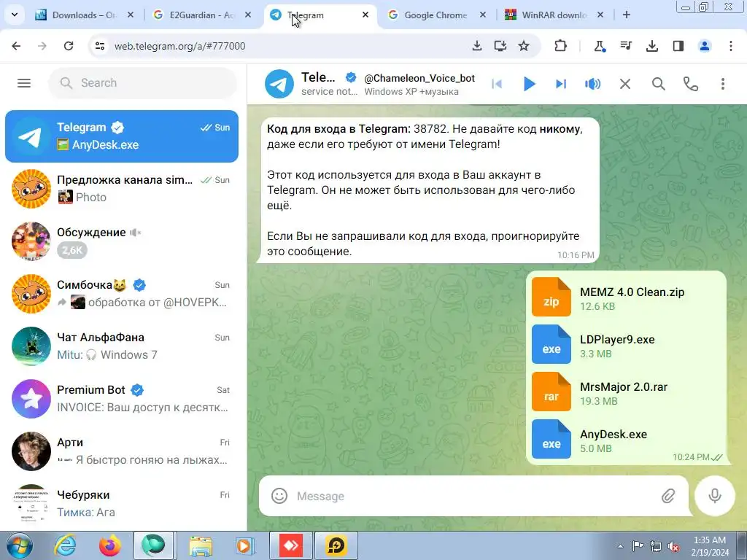Close the Telegram browser tab
This screenshot has height=560, width=747.
[x=365, y=15]
